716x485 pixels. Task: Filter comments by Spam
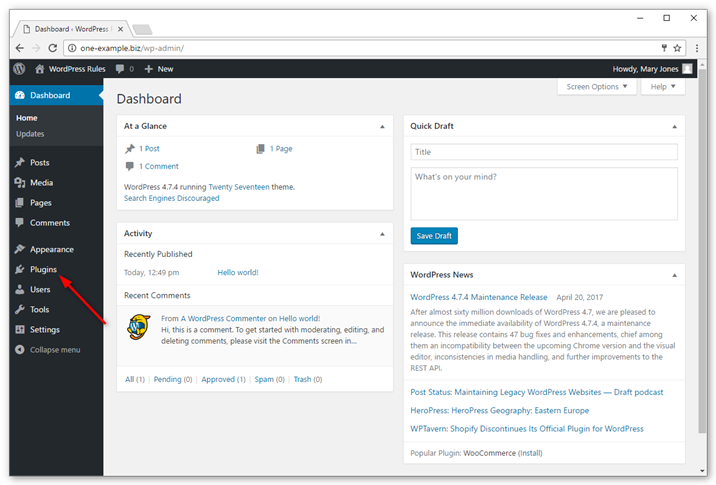point(264,379)
